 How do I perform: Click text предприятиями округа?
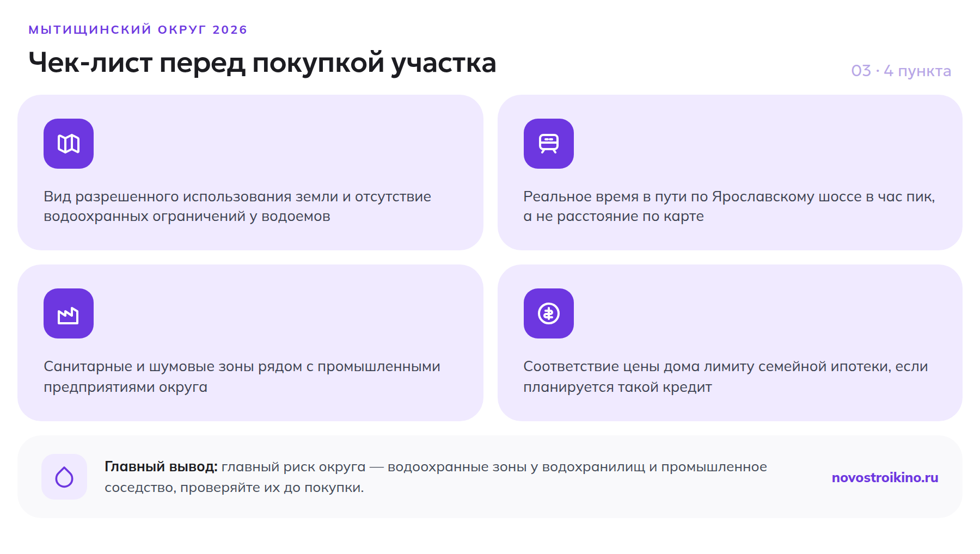(125, 387)
